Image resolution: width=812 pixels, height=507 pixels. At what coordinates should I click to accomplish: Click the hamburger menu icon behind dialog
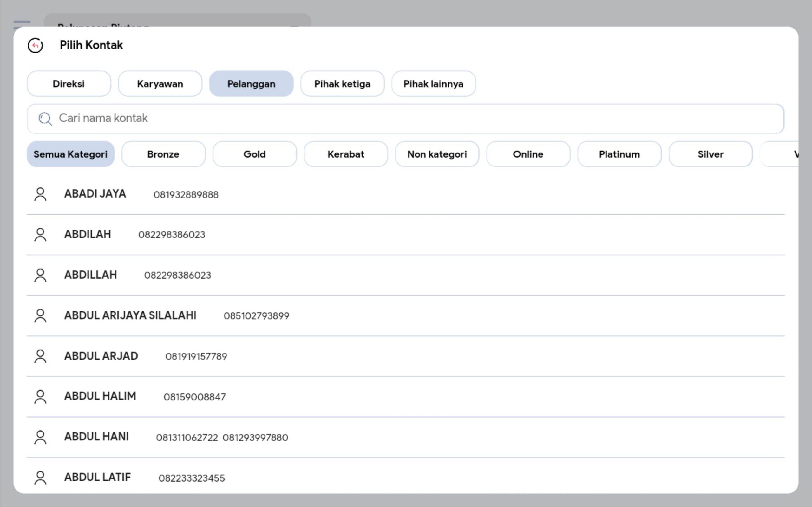(x=22, y=23)
